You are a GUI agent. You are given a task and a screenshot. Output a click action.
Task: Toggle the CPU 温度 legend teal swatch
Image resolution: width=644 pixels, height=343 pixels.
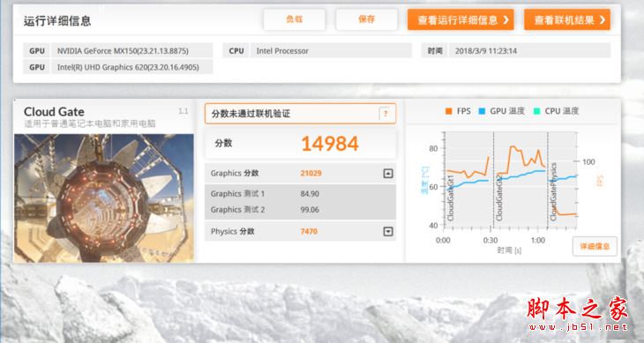[536, 111]
